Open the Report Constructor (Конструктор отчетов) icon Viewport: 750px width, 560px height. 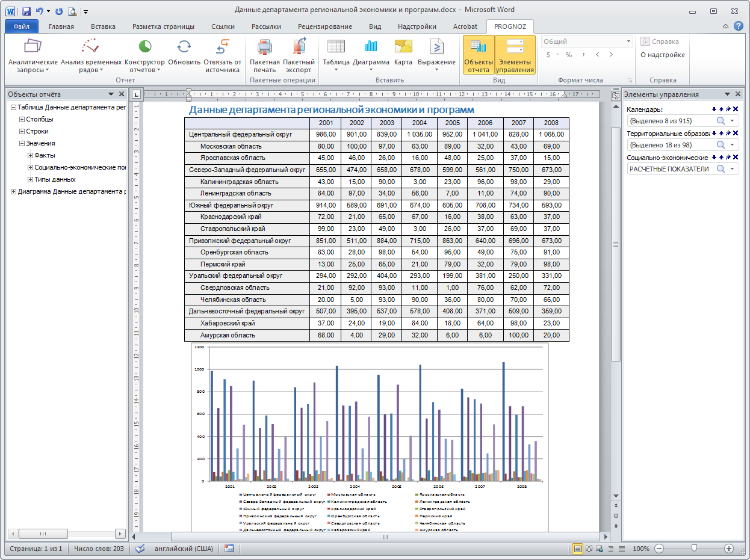pyautogui.click(x=144, y=47)
